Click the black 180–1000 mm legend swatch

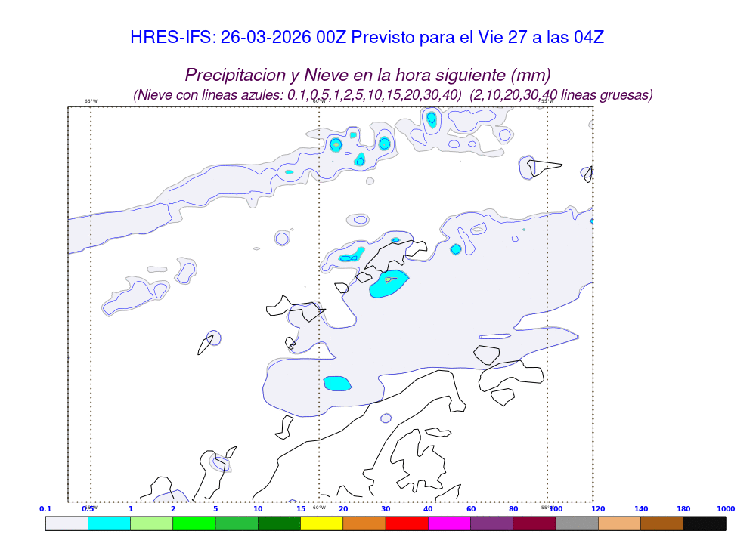pyautogui.click(x=705, y=523)
